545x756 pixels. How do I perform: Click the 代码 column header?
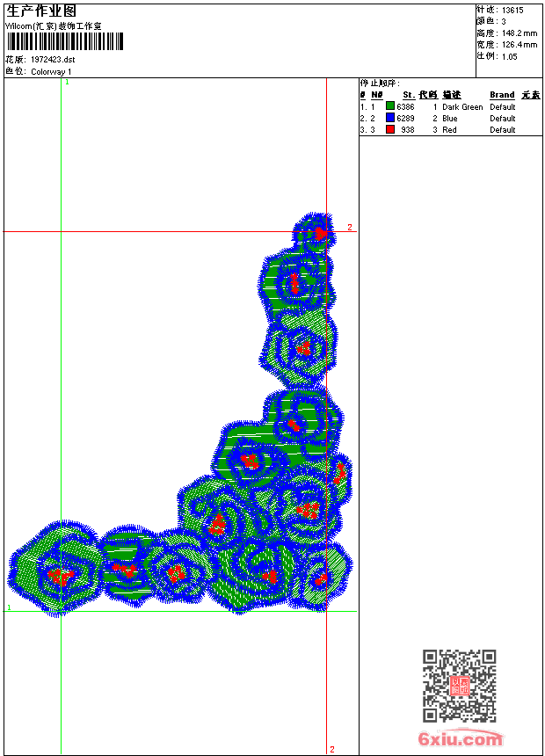pos(428,95)
